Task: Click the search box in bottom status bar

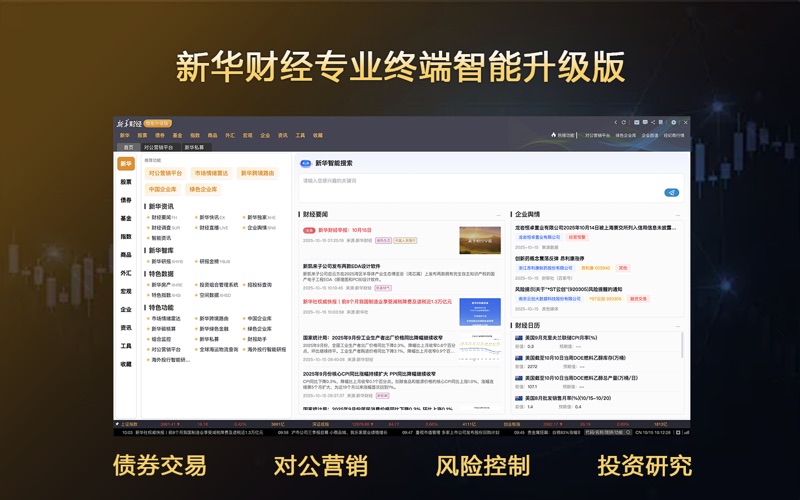Action: click(x=608, y=432)
